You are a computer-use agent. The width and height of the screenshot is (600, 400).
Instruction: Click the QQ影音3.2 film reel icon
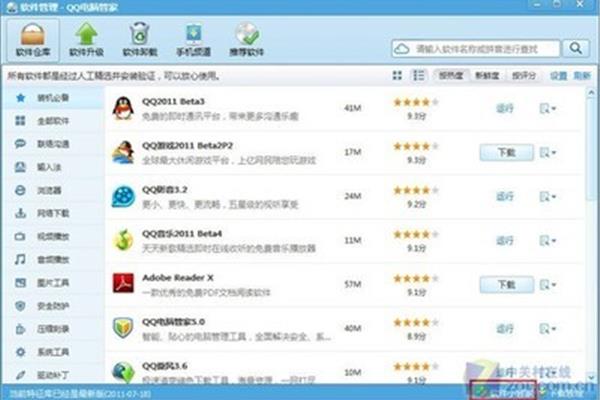[x=123, y=196]
